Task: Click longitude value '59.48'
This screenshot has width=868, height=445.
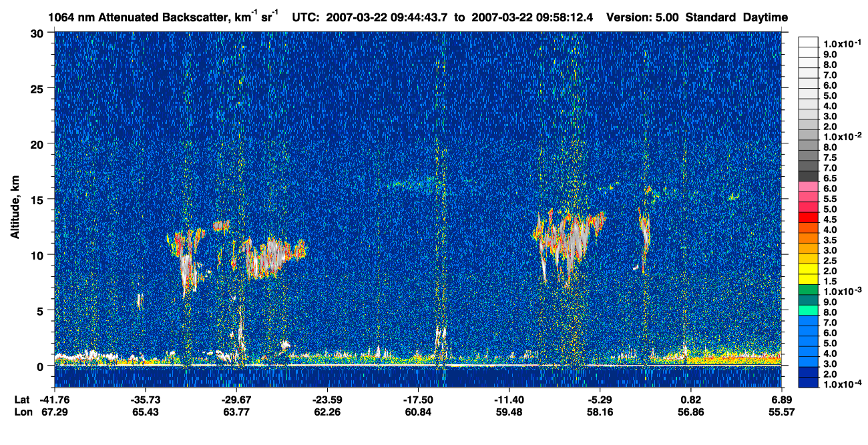Action: coord(508,412)
